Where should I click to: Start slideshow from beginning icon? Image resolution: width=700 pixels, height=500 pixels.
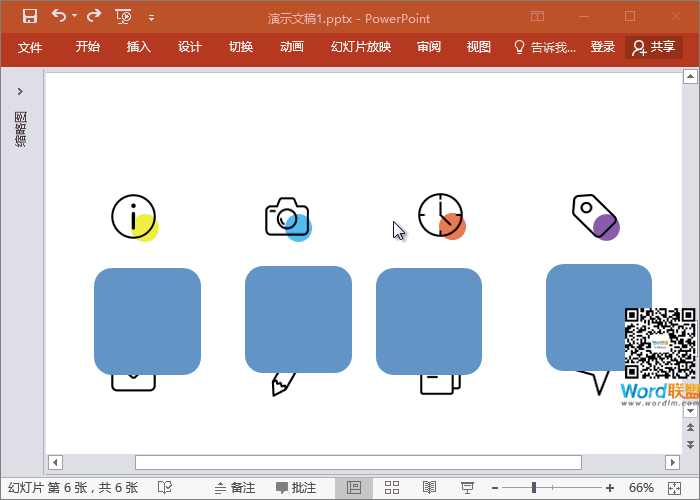pos(124,16)
